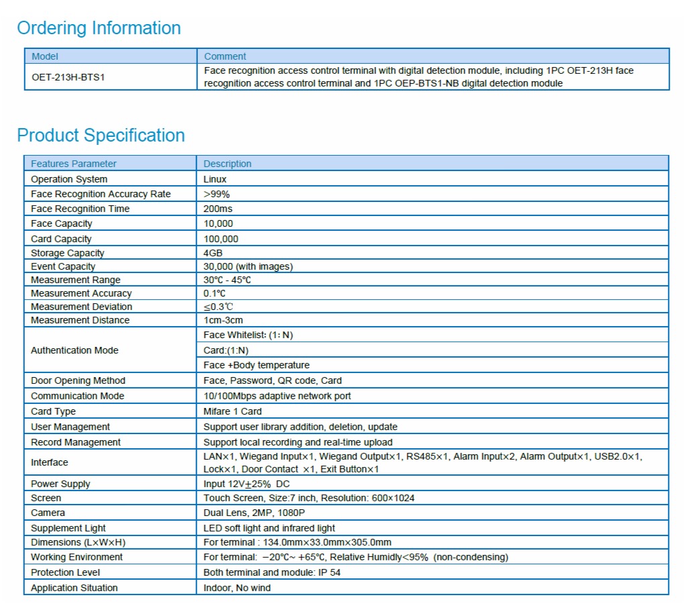This screenshot has width=697, height=616.
Task: Click 'Face +Body temperature' entry
Action: 256,365
